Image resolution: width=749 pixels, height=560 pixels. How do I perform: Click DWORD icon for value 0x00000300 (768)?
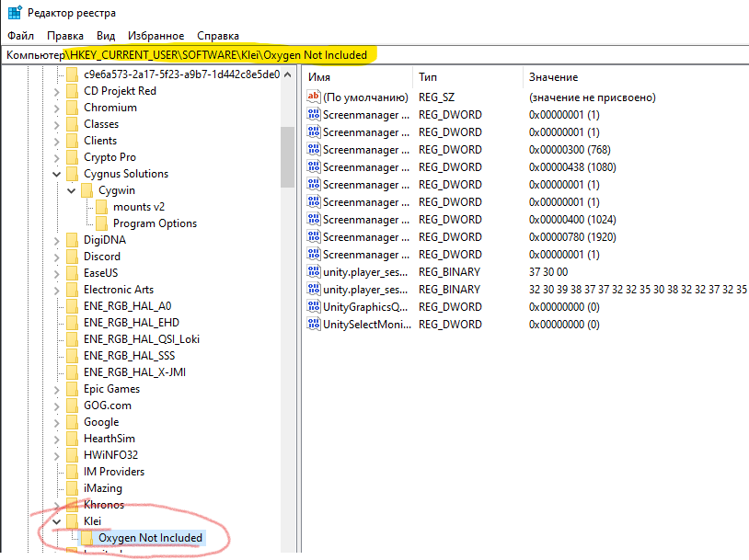coord(314,150)
